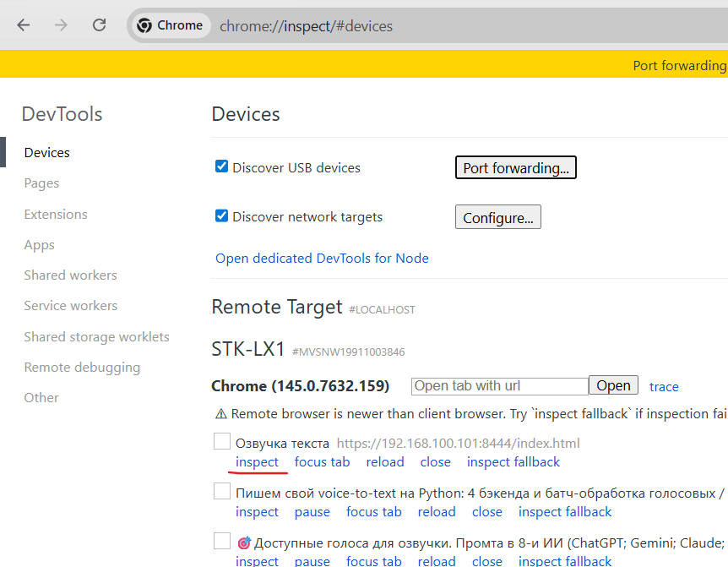The height and width of the screenshot is (567, 728).
Task: Click the Chrome logo in address bar
Action: [x=145, y=25]
